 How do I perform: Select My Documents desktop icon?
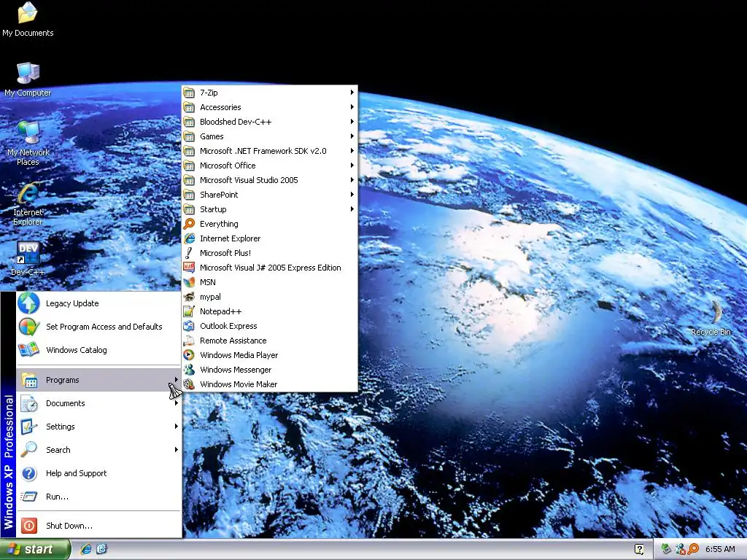tap(28, 20)
